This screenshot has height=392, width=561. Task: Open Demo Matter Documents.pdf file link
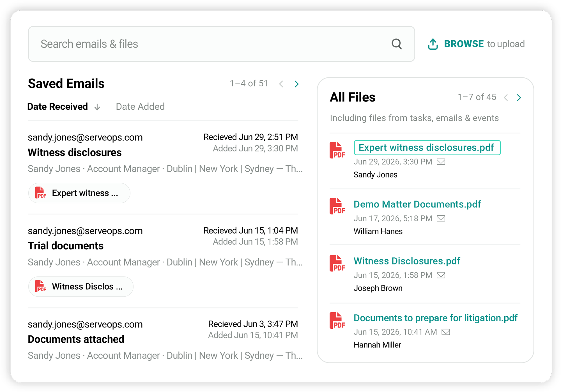(x=417, y=204)
